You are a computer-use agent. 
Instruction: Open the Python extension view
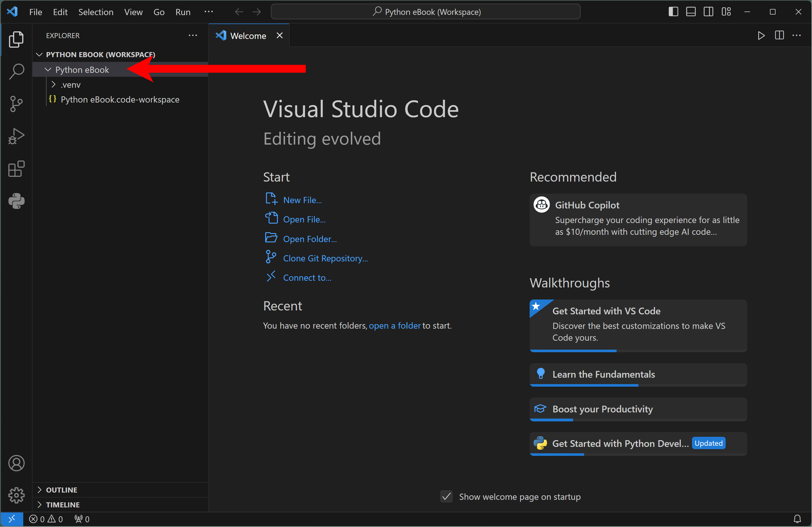coord(16,201)
